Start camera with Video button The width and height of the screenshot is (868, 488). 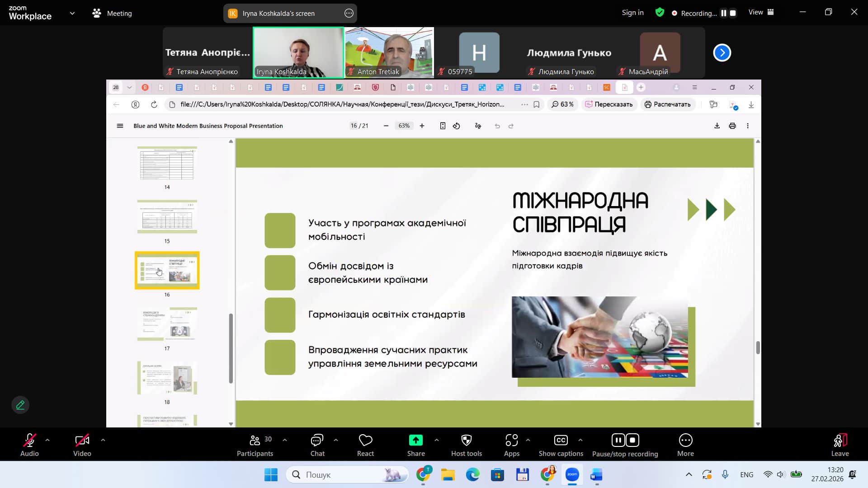(x=82, y=441)
